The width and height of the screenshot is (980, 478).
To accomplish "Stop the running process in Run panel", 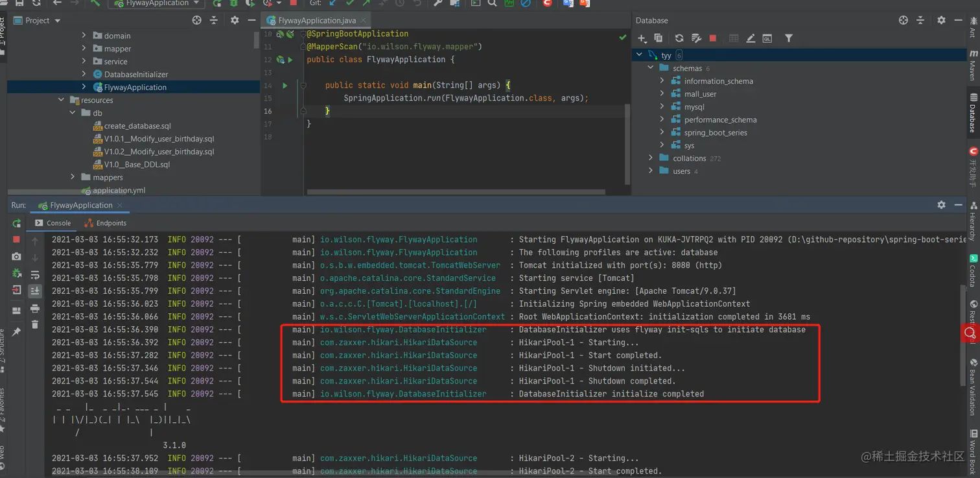I will click(17, 239).
